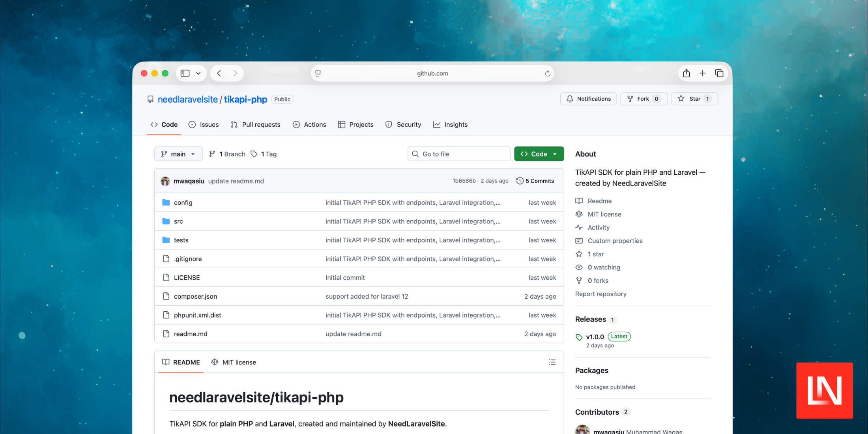Open the Safari sidebar toggle
This screenshot has width=868, height=434.
(185, 73)
